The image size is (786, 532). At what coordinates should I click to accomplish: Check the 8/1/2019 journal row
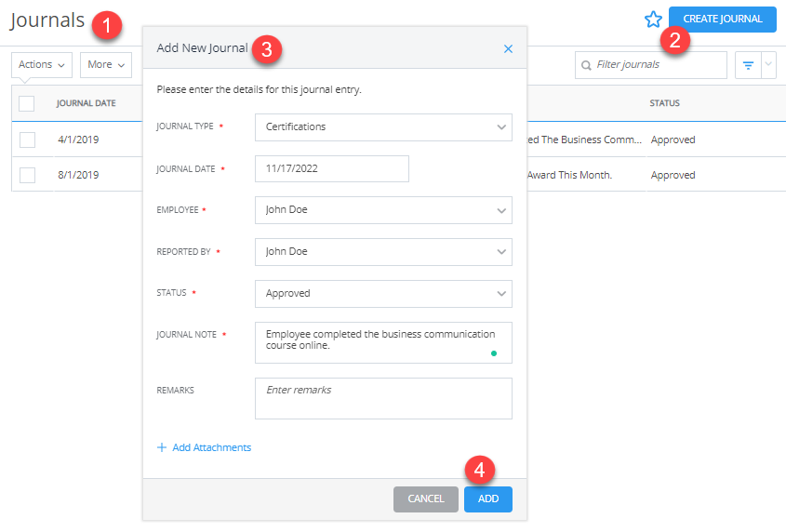(x=27, y=175)
